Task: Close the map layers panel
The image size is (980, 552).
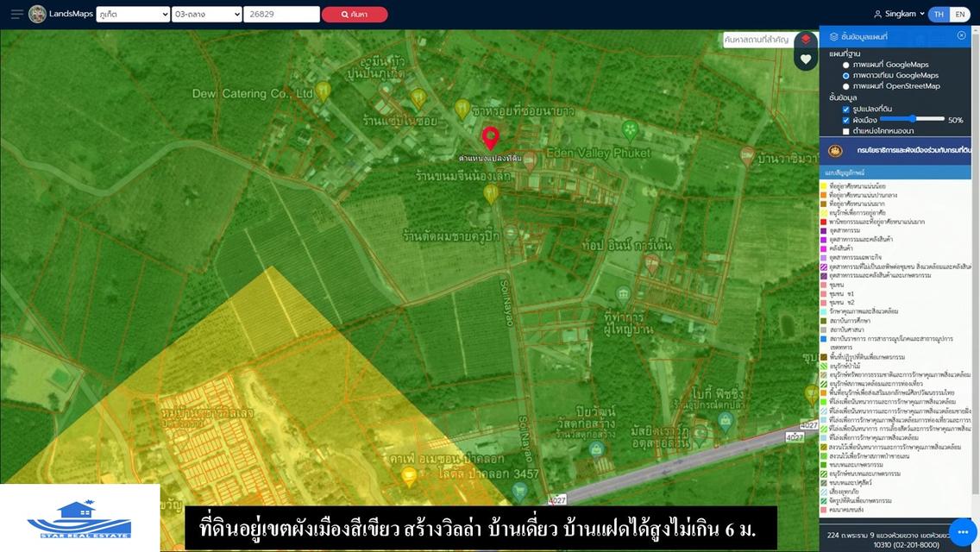Action: click(x=961, y=35)
